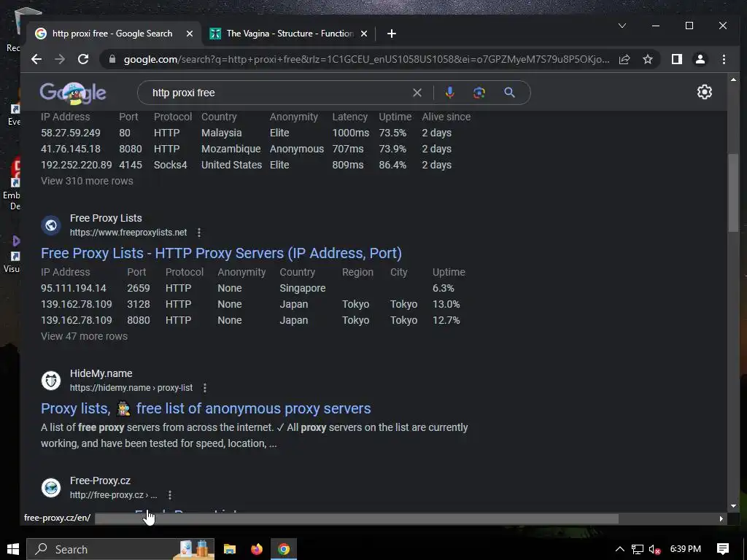The height and width of the screenshot is (560, 747).
Task: Show hidden system tray icons
Action: [619, 549]
